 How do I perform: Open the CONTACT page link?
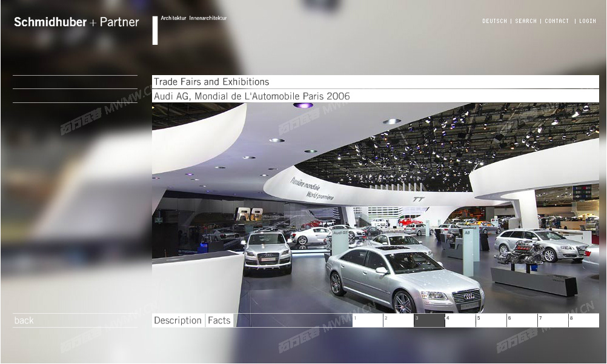pos(557,21)
